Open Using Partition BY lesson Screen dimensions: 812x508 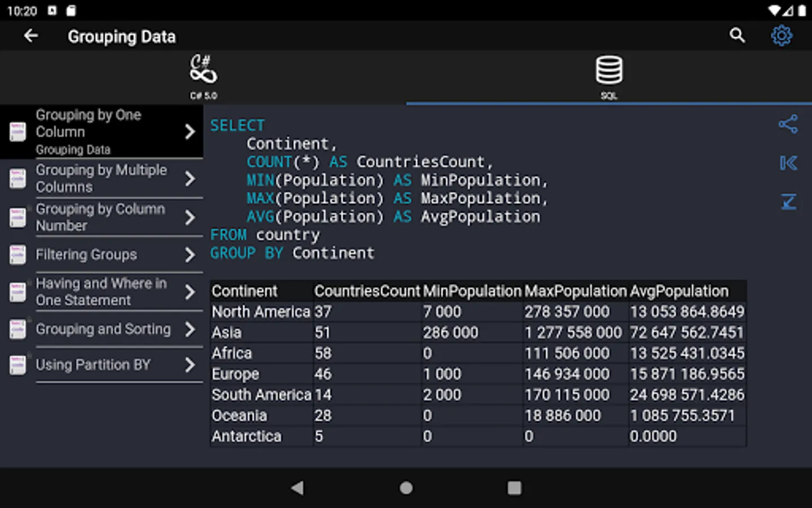click(101, 365)
